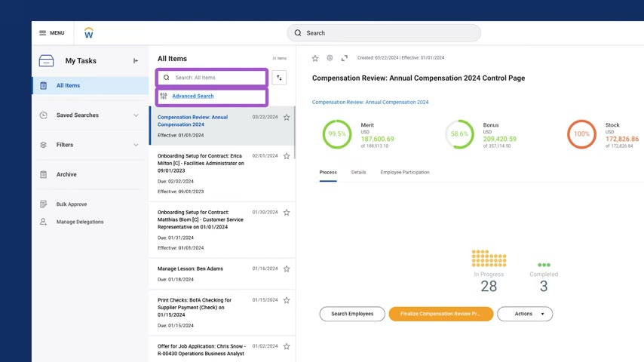This screenshot has height=362, width=644.
Task: Click the Advanced Search link
Action: [x=193, y=96]
